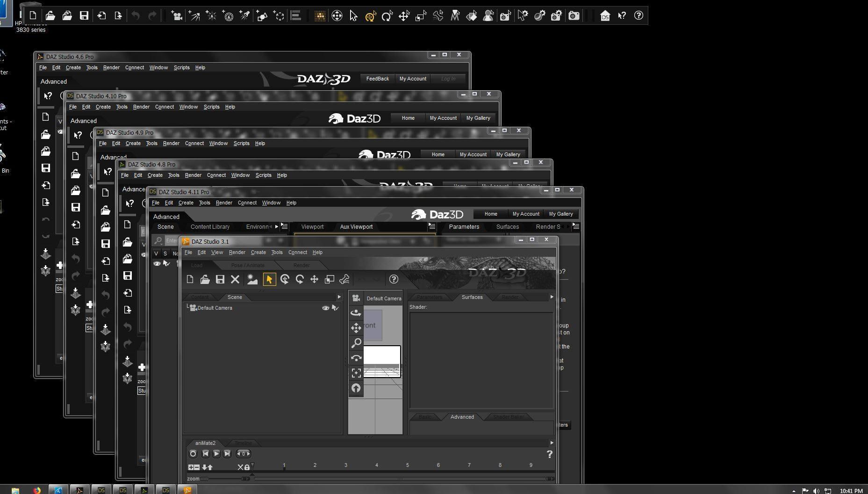Viewport: 868px width, 494px height.
Task: Click the eye visibility icon in the 4.11 Pro Scene pane
Action: tap(157, 263)
